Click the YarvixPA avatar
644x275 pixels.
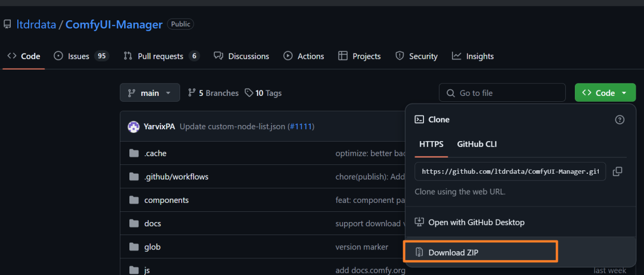coord(134,127)
